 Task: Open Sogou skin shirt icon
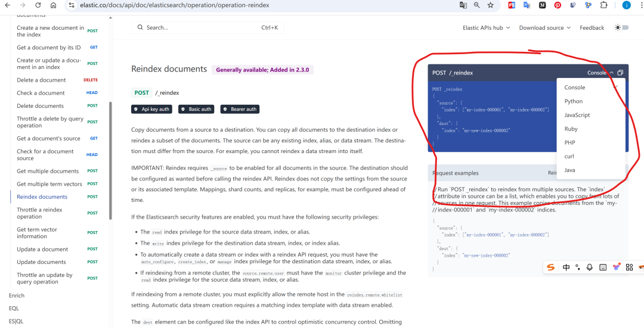click(616, 267)
